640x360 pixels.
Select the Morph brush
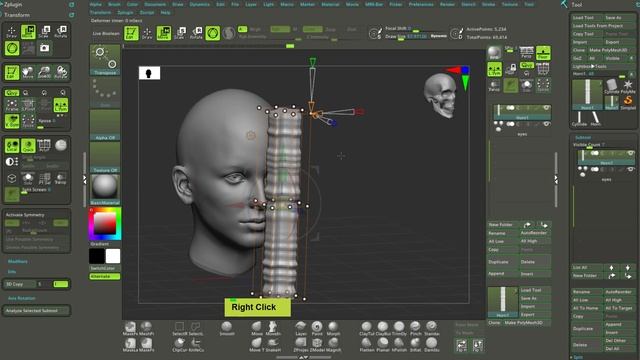click(333, 328)
